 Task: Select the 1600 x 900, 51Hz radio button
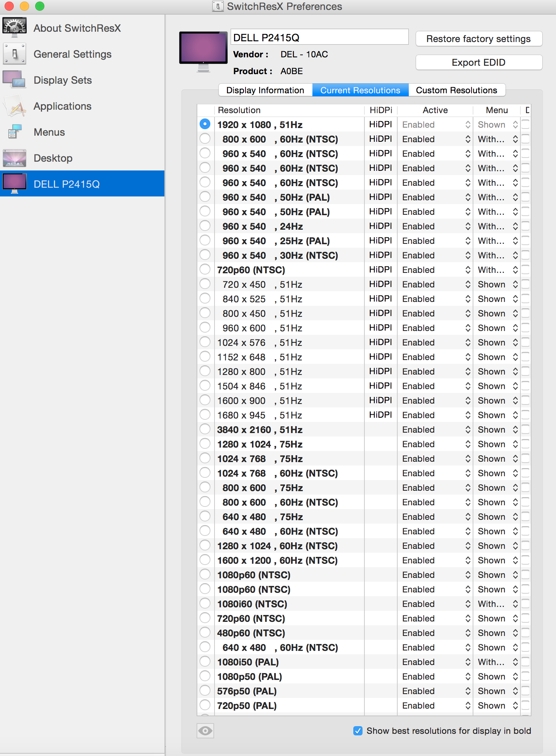click(205, 400)
